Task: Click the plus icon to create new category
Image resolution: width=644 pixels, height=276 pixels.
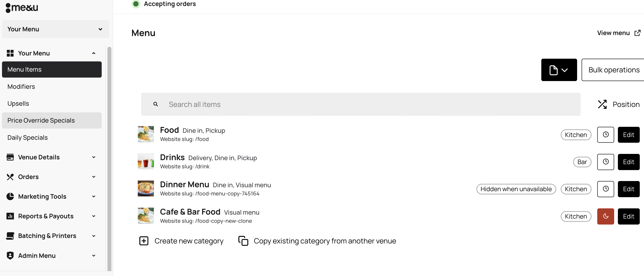Action: point(144,241)
